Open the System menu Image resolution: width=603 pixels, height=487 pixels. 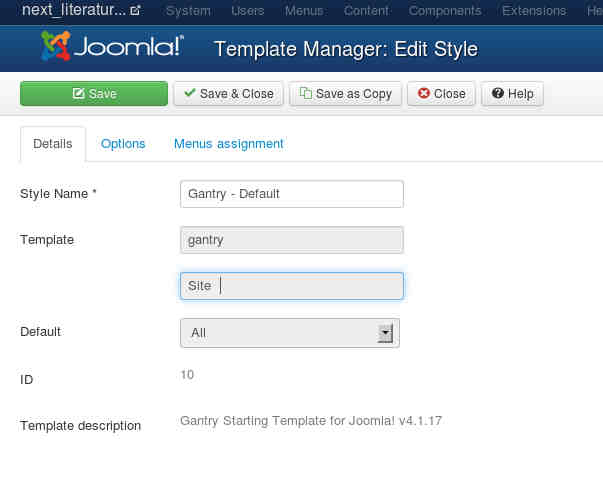coord(188,11)
